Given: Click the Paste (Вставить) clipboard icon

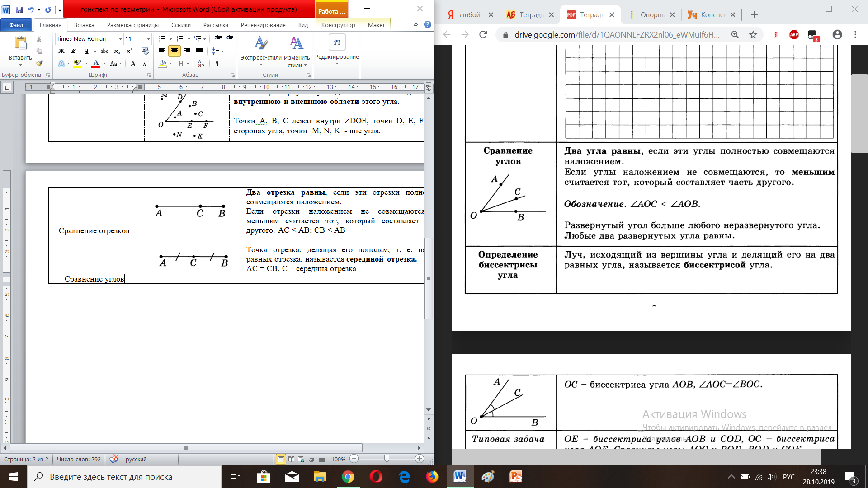Looking at the screenshot, I should pyautogui.click(x=20, y=43).
